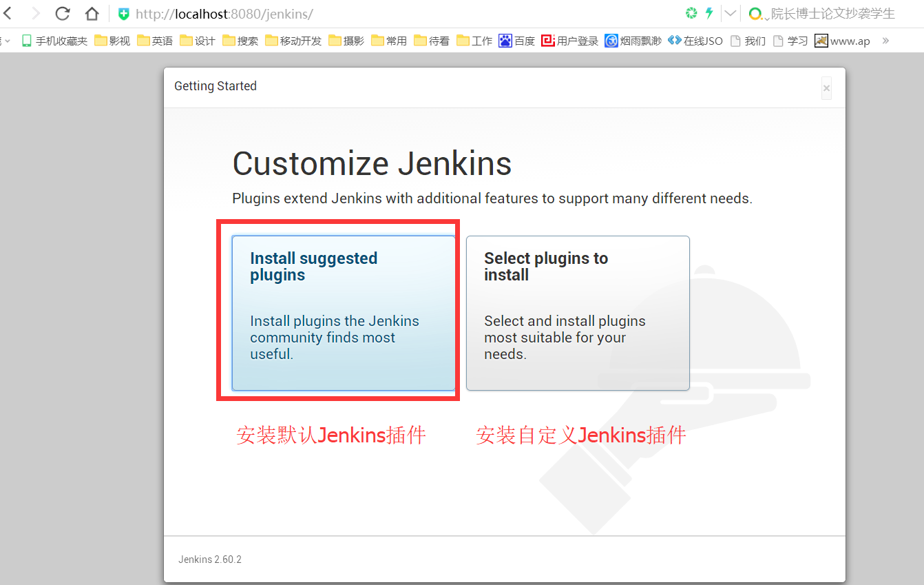Open the 烟雨飘渺 bookmark
Viewport: 924px width, 585px height.
[x=633, y=41]
